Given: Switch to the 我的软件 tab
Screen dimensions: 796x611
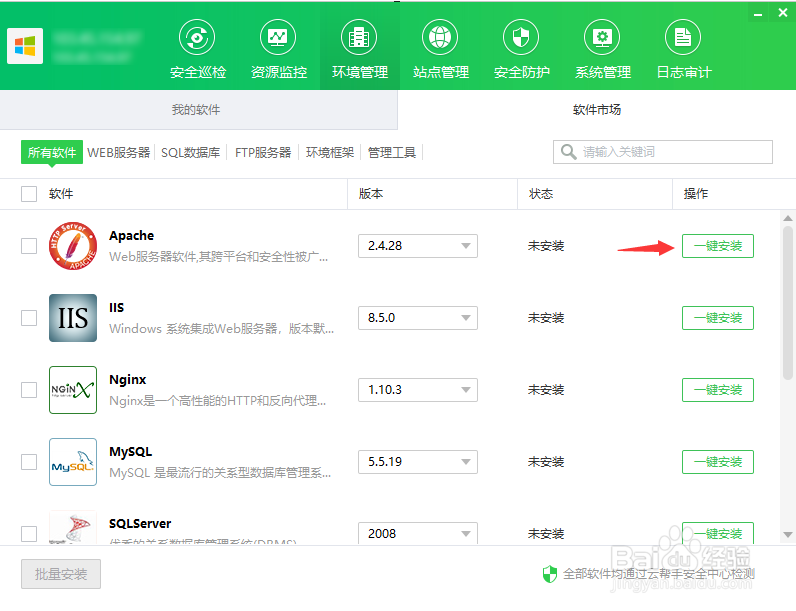Looking at the screenshot, I should 198,110.
